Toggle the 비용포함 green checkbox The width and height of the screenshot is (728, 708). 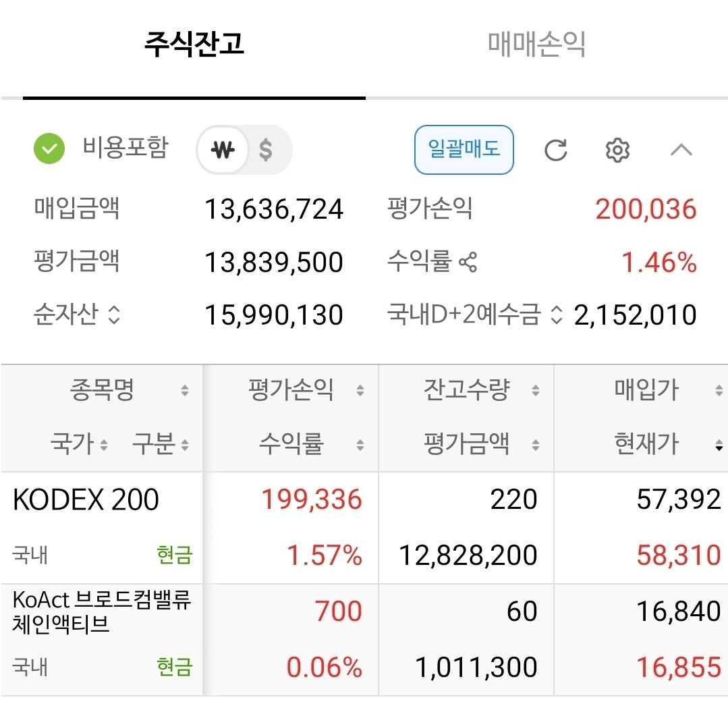pyautogui.click(x=49, y=148)
